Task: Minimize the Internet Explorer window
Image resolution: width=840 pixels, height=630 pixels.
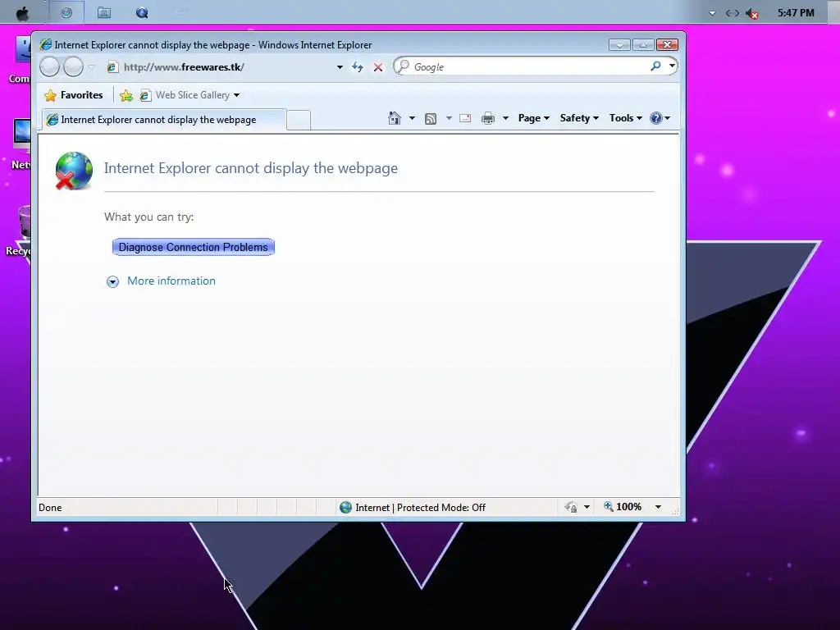Action: 620,45
